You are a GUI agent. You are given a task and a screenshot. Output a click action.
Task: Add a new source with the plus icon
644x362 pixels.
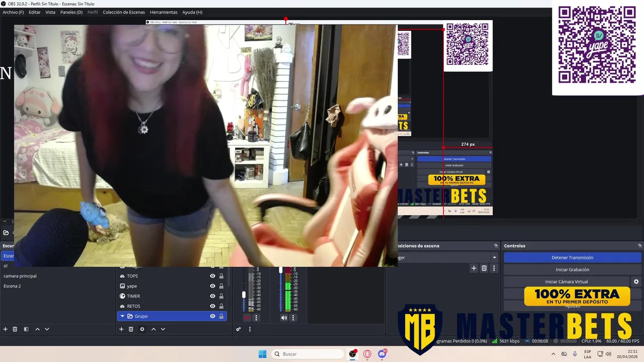tap(121, 329)
